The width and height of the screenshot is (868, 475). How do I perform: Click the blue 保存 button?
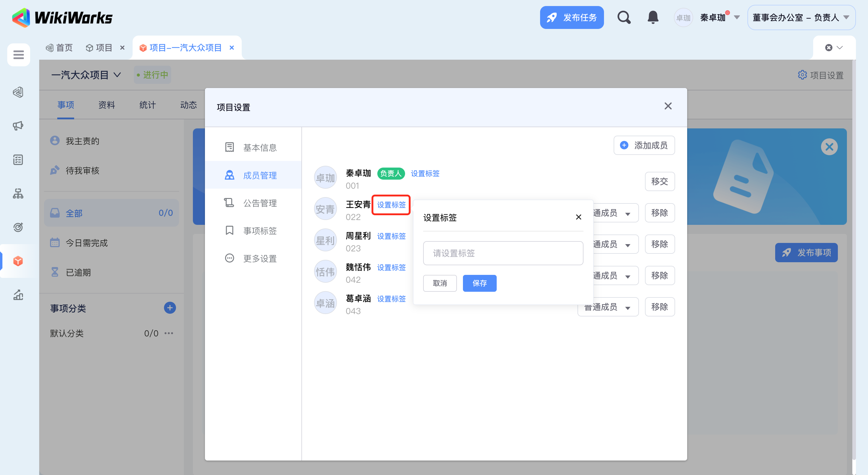(x=479, y=283)
